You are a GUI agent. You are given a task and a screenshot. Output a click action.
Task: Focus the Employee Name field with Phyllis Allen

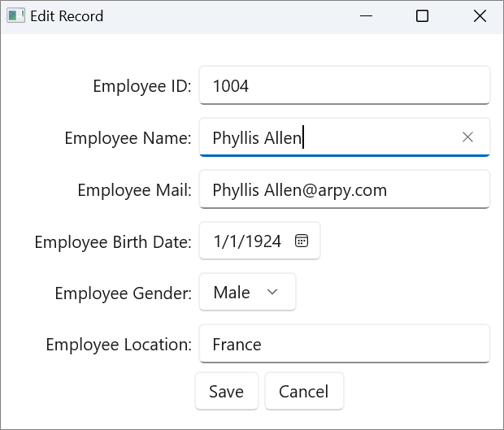tap(325, 137)
